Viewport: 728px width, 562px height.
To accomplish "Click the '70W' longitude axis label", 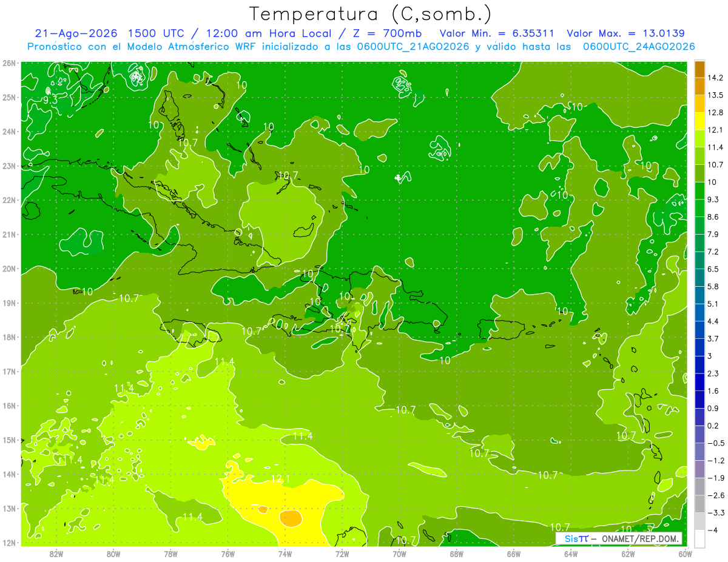I will coord(399,554).
